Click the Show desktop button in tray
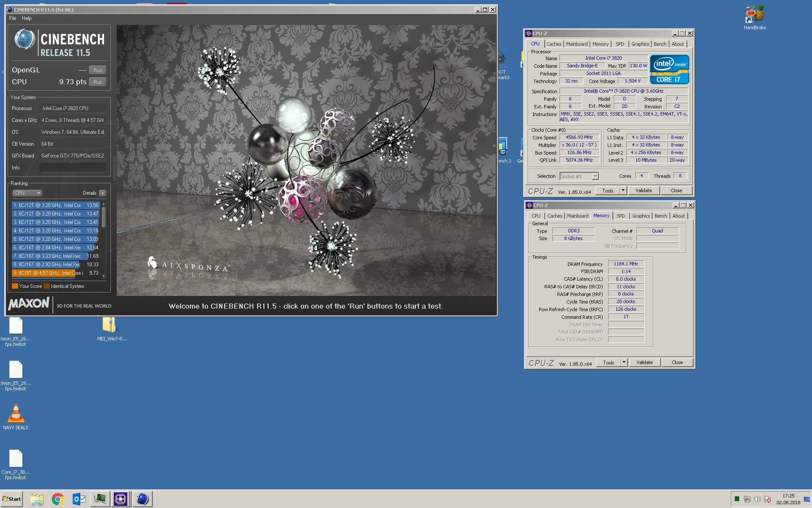This screenshot has height=508, width=812. (807, 499)
